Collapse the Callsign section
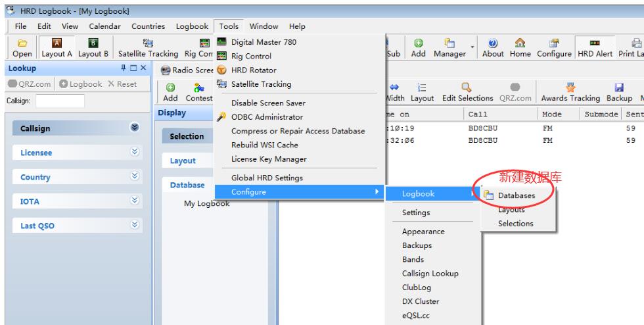The image size is (644, 325). [x=135, y=128]
